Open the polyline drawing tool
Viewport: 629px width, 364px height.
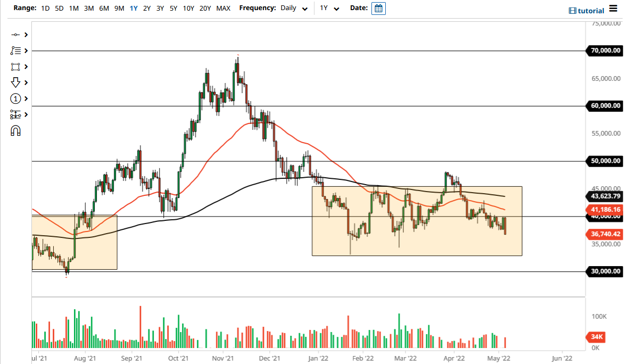coord(15,51)
